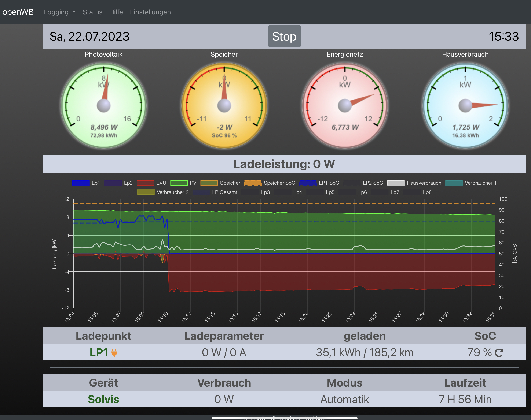Click the LP1 charge point name
Image resolution: width=531 pixels, height=420 pixels.
[x=99, y=352]
